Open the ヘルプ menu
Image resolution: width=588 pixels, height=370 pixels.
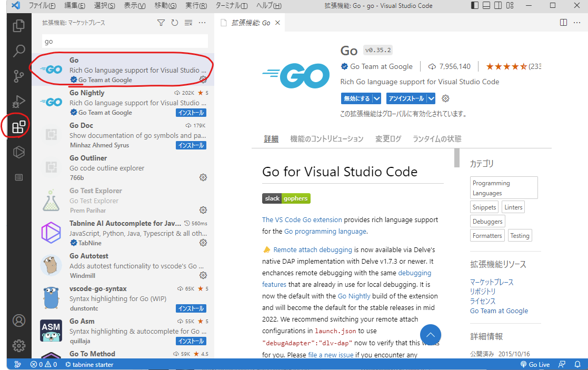269,6
